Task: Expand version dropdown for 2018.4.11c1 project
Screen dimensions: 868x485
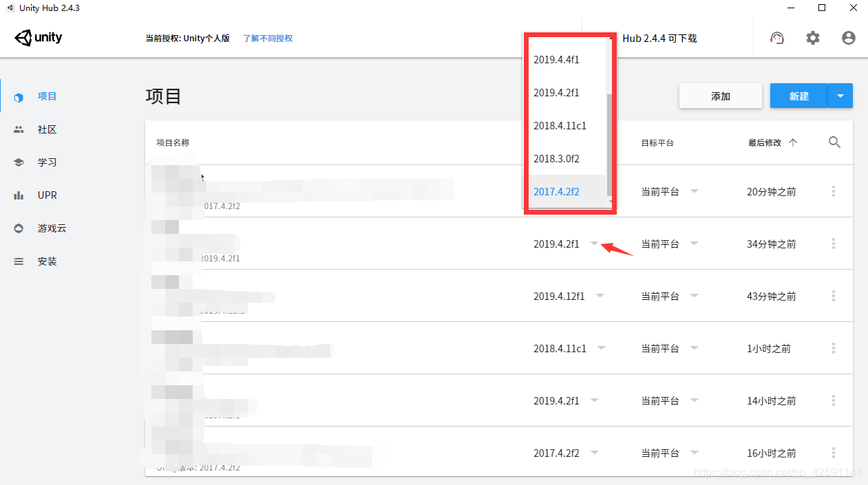Action: point(602,348)
